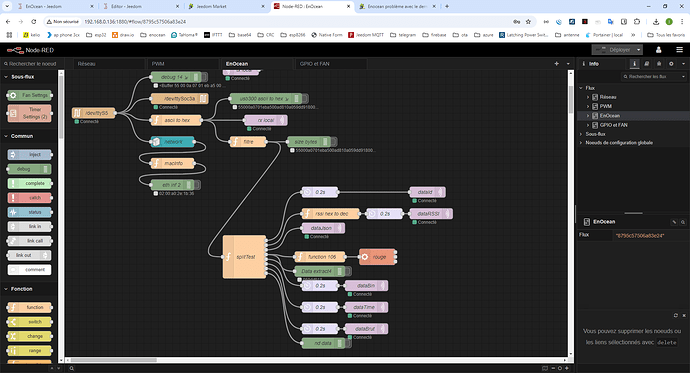Open the Info sidebar tab icon
Image resolution: width=690 pixels, height=373 pixels.
click(x=634, y=64)
